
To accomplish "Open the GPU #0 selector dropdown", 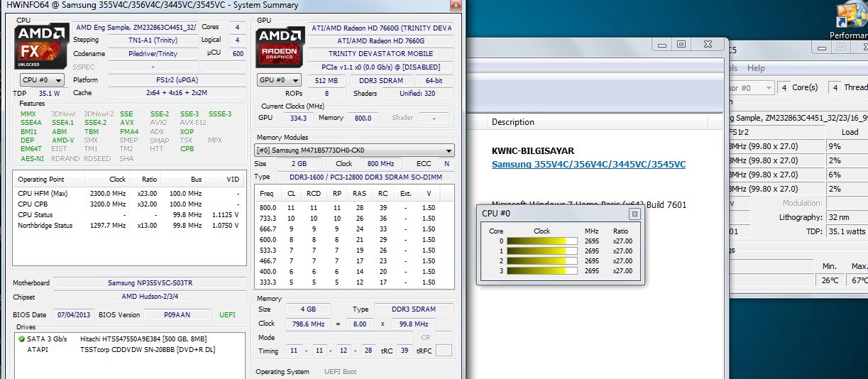I will click(280, 80).
